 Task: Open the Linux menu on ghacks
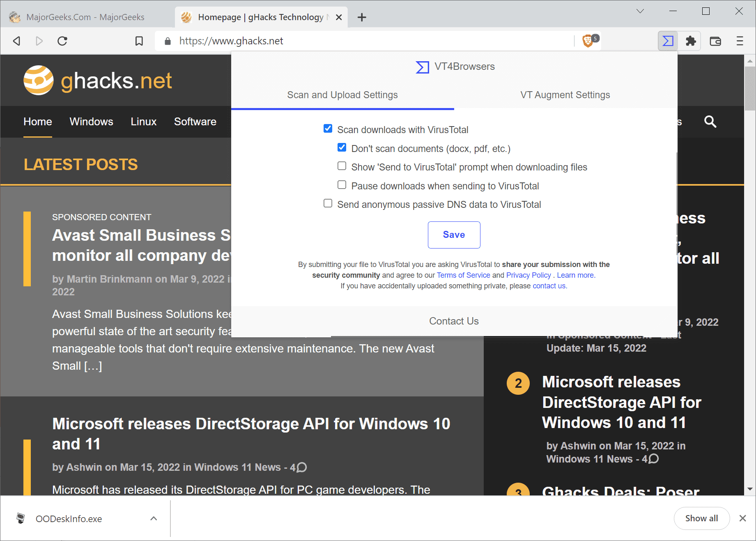144,122
